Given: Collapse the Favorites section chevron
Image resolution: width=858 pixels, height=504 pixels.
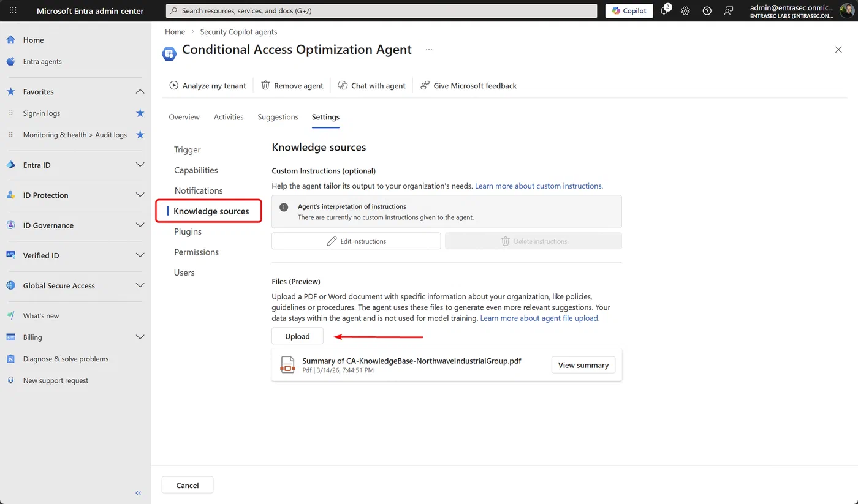Looking at the screenshot, I should click(x=140, y=91).
